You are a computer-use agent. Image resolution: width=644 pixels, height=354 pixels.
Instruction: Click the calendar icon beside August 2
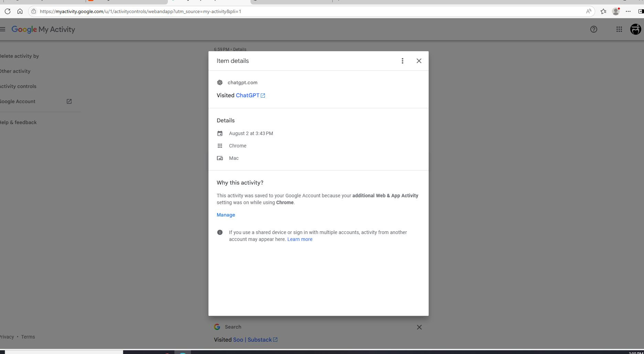click(x=220, y=133)
